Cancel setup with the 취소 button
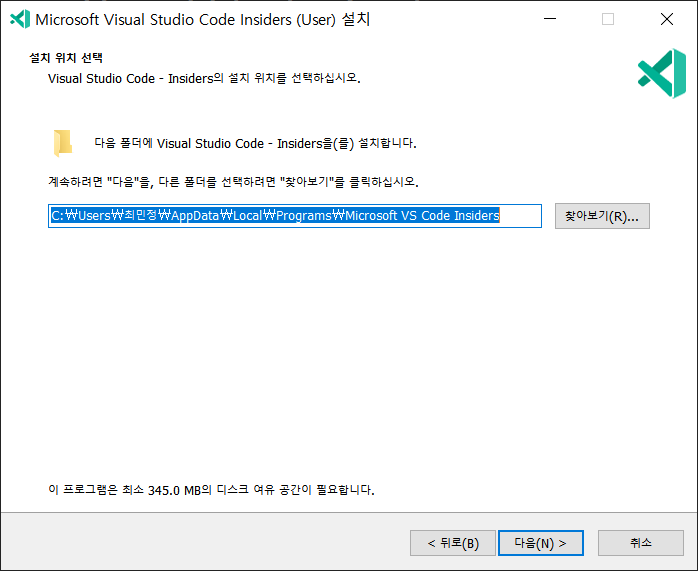This screenshot has width=698, height=571. 641,543
